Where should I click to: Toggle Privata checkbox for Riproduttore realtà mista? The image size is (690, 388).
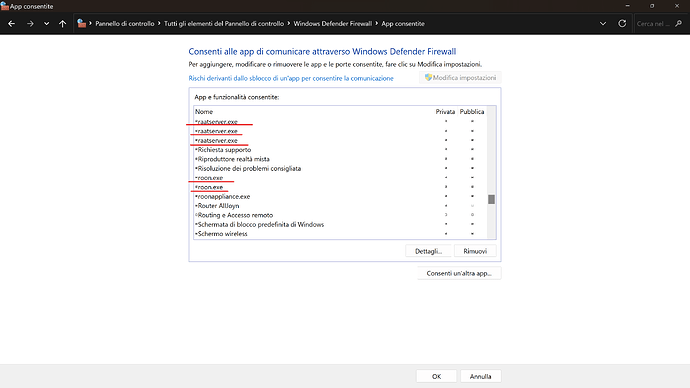[446, 159]
